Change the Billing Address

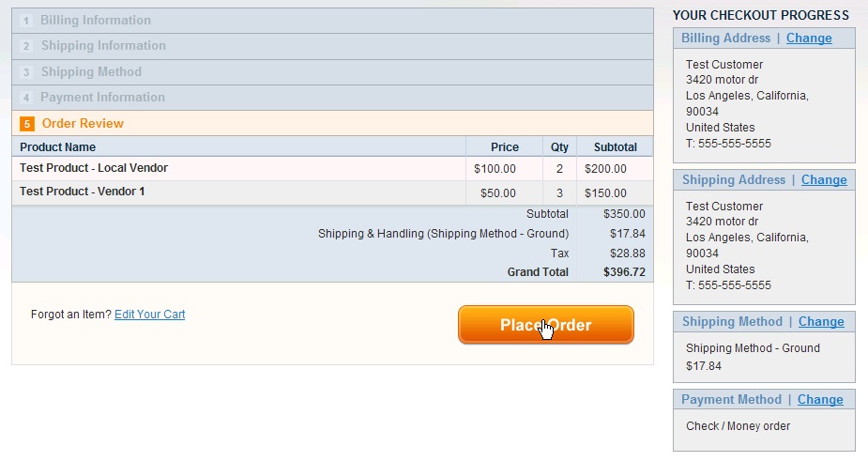[x=809, y=38]
